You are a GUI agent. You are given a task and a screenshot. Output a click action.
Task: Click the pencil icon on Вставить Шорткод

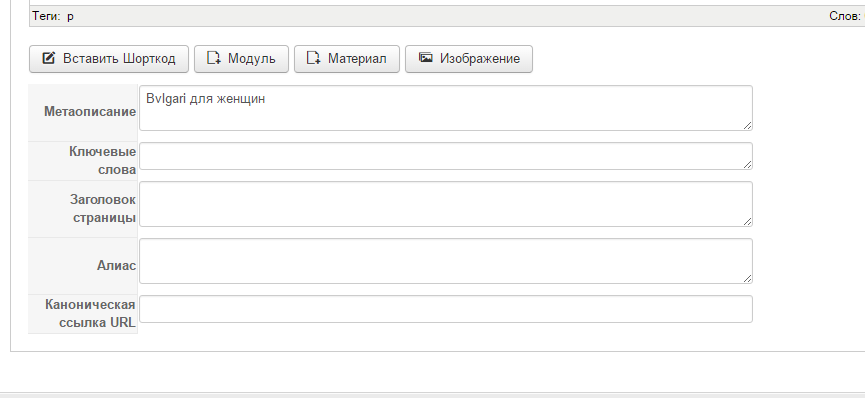pos(49,58)
